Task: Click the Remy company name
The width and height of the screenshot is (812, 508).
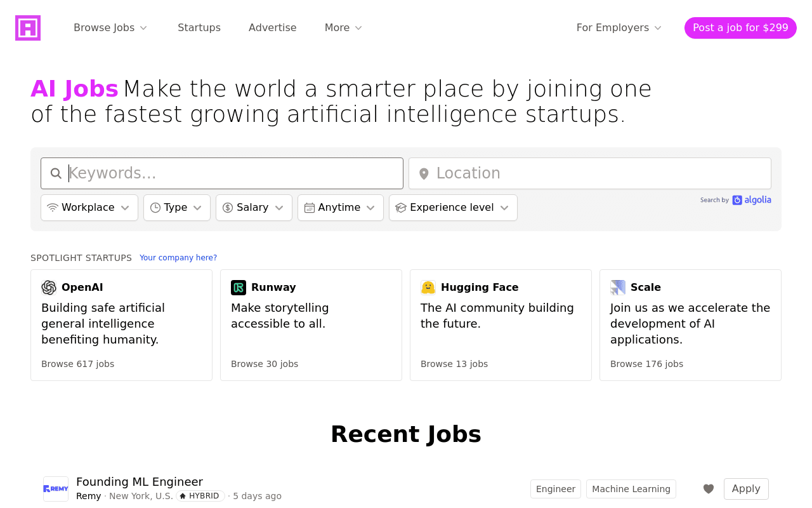Action: tap(88, 496)
